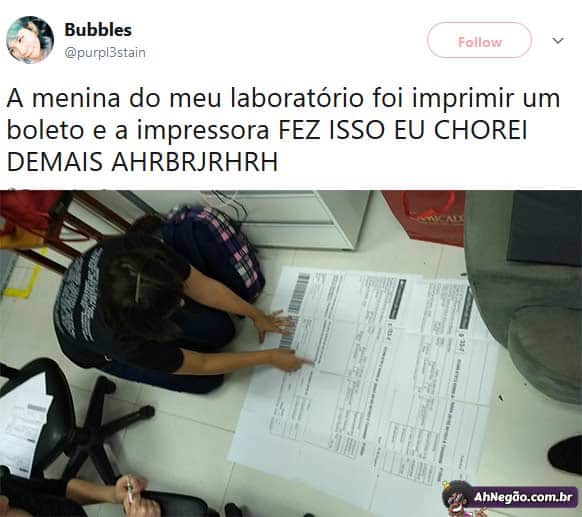The image size is (582, 517).
Task: Open the Bubbles display name link
Action: (98, 30)
